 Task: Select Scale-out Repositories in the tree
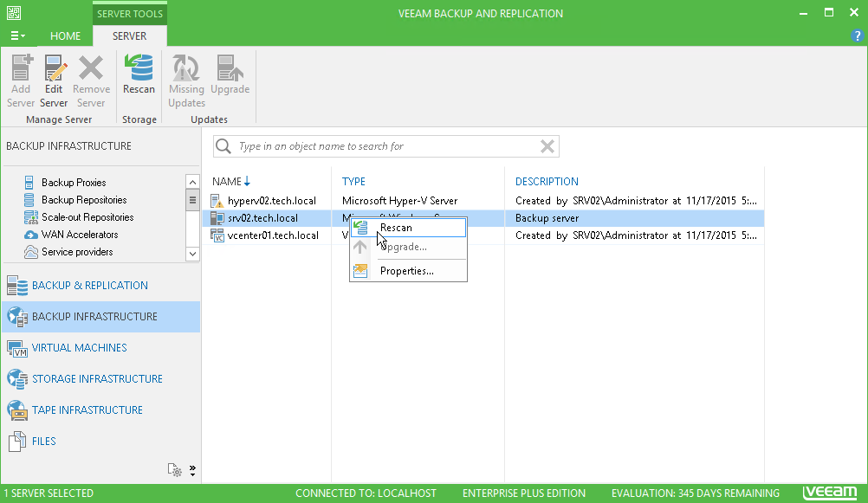(x=87, y=217)
